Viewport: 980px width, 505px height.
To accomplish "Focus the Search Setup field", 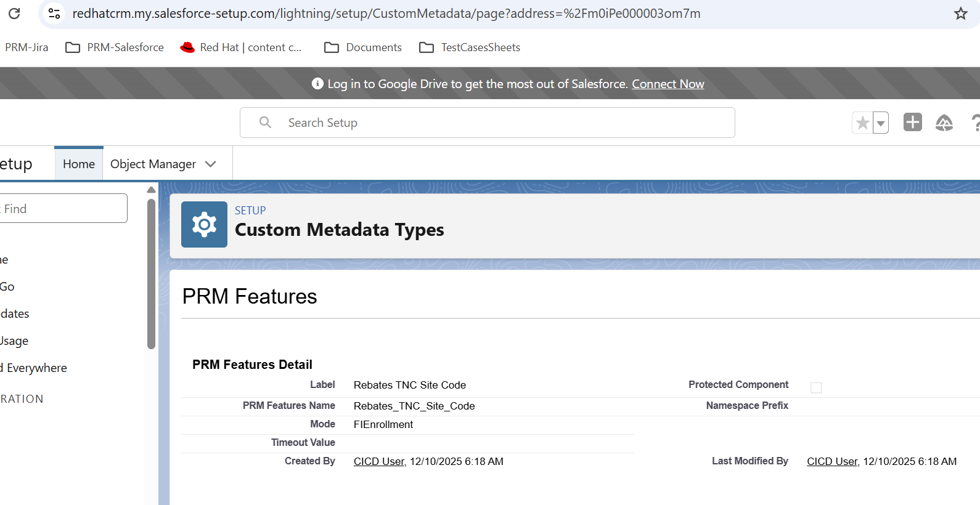I will click(505, 123).
